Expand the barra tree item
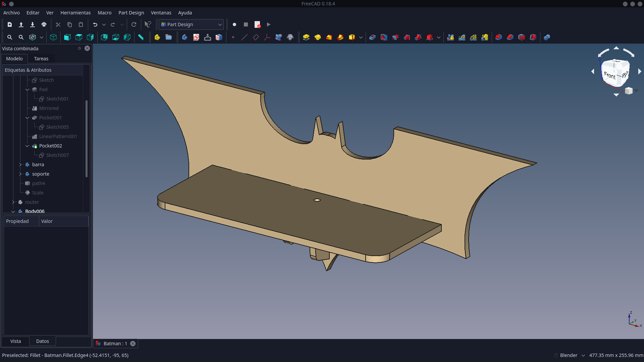 click(20, 165)
